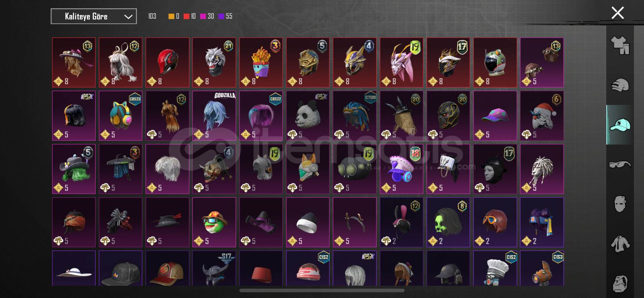The width and height of the screenshot is (644, 298).
Task: Click the red quality count indicator
Action: click(x=190, y=16)
